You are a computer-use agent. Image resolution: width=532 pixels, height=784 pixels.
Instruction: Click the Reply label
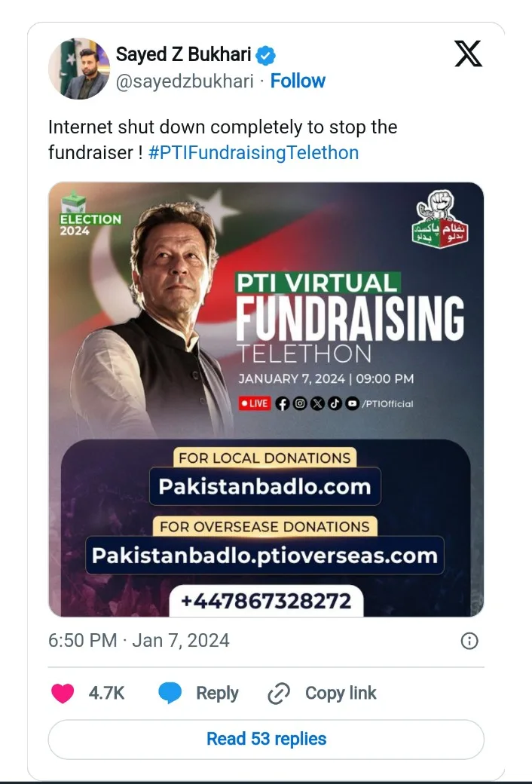tap(217, 694)
